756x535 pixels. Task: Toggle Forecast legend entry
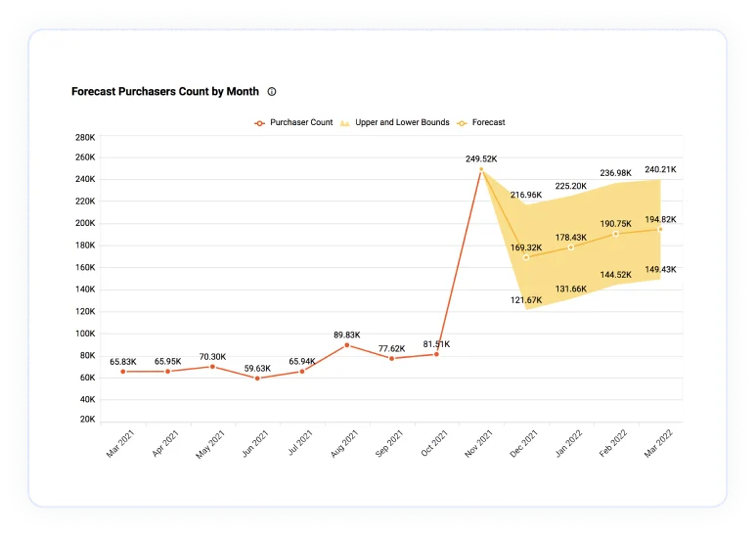click(x=481, y=122)
